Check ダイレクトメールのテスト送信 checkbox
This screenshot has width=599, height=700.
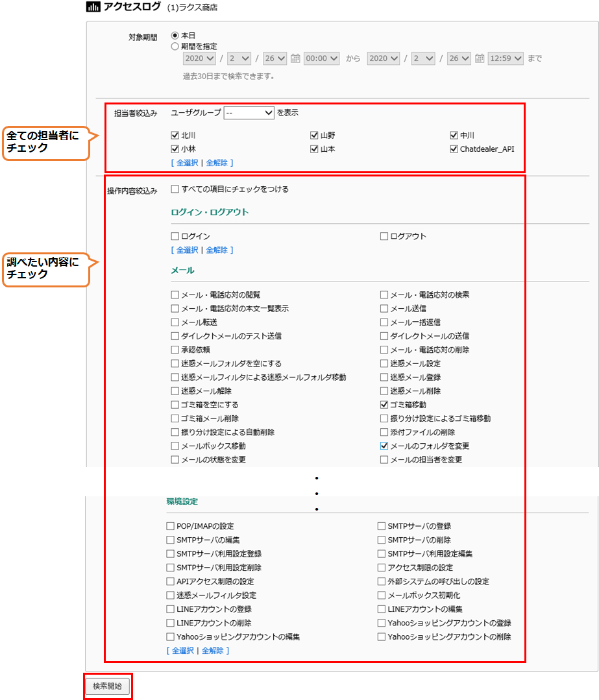(x=175, y=336)
